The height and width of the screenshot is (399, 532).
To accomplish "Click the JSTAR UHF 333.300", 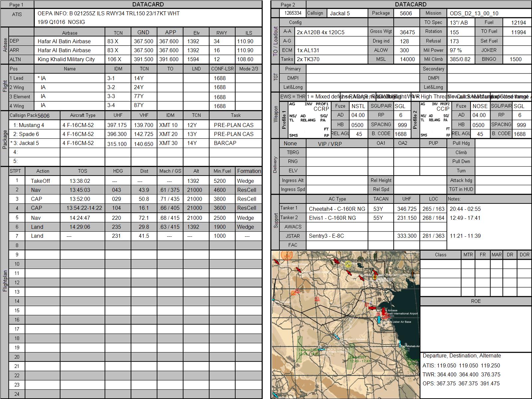I will [407, 236].
